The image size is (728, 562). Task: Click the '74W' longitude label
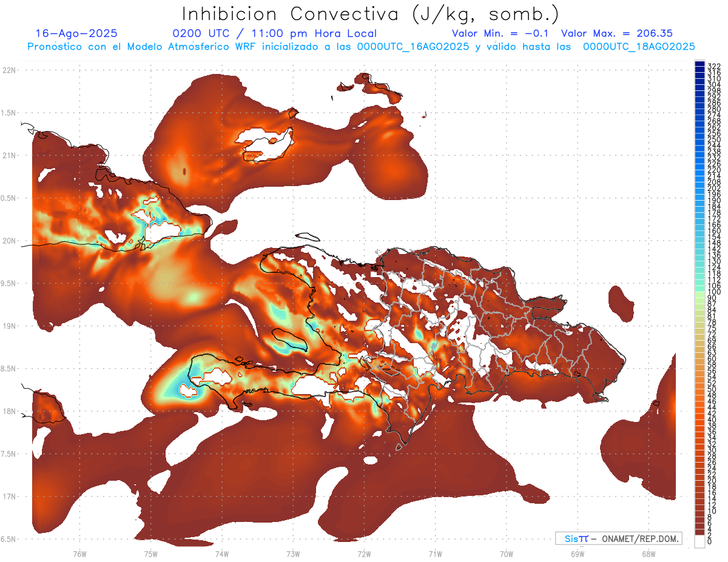tap(221, 554)
